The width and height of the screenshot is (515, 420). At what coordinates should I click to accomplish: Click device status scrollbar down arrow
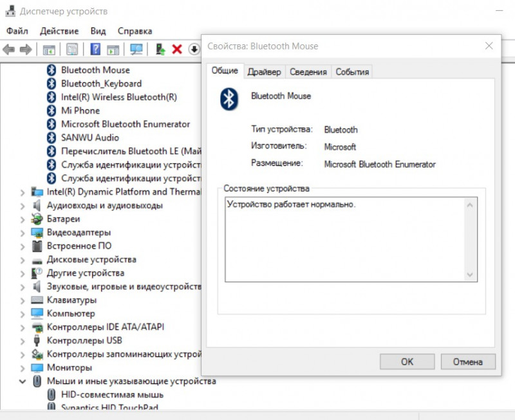pyautogui.click(x=470, y=275)
